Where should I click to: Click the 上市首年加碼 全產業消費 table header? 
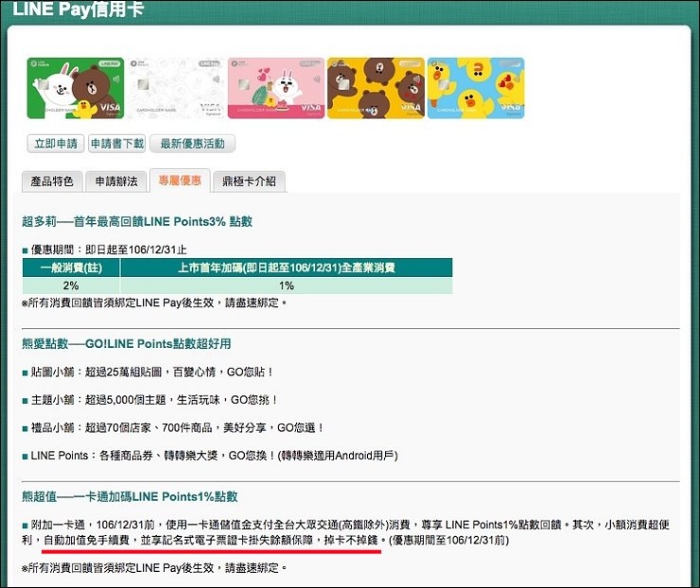pos(287,268)
